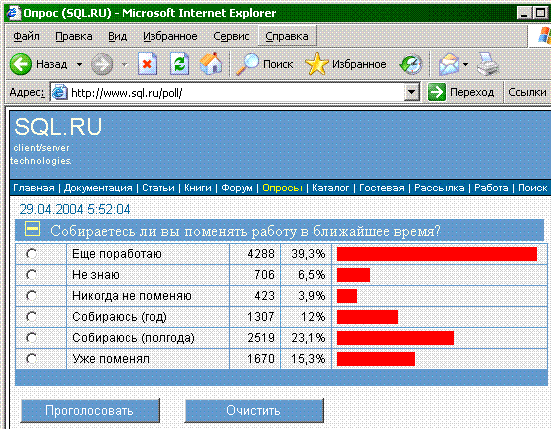551x429 pixels.
Task: Click the IE logo in title bar
Action: coord(13,13)
